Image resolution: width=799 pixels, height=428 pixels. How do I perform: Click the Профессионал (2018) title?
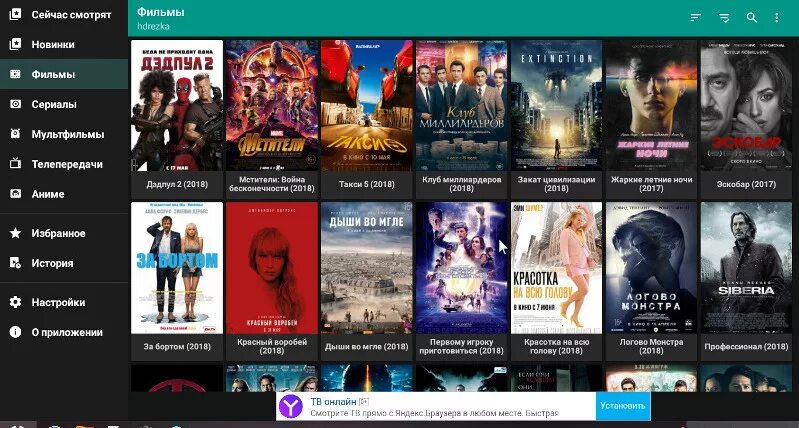point(747,346)
